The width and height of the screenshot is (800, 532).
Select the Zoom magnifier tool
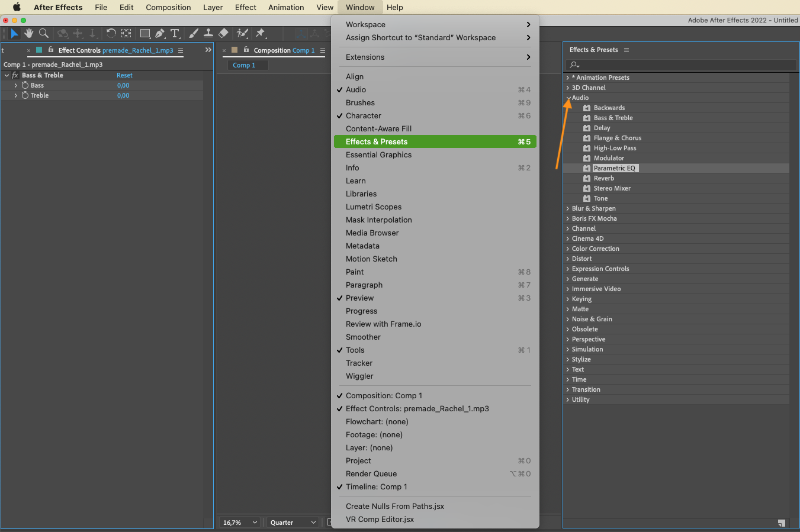44,34
